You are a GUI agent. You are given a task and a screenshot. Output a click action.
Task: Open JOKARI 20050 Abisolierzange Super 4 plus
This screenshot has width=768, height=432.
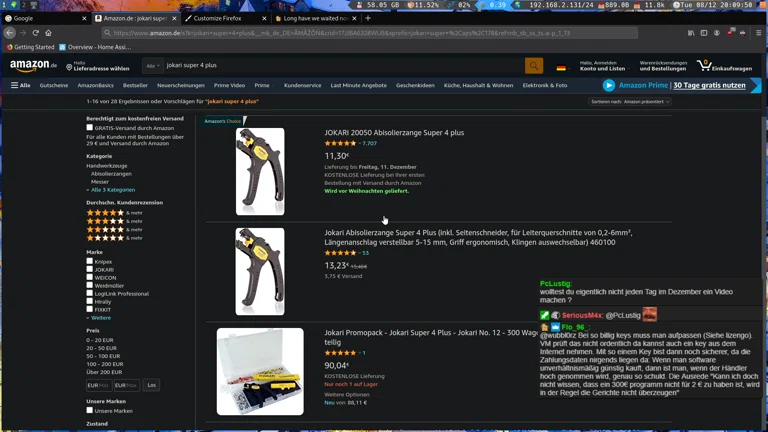coord(394,133)
